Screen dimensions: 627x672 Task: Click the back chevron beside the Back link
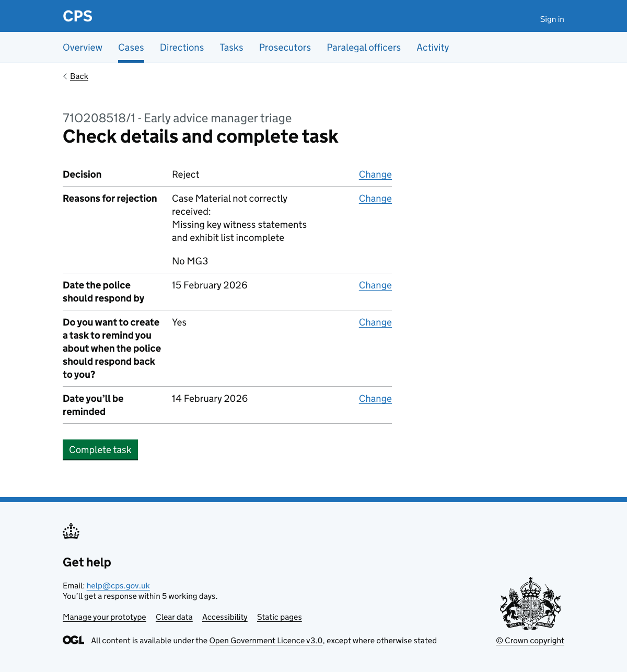64,76
